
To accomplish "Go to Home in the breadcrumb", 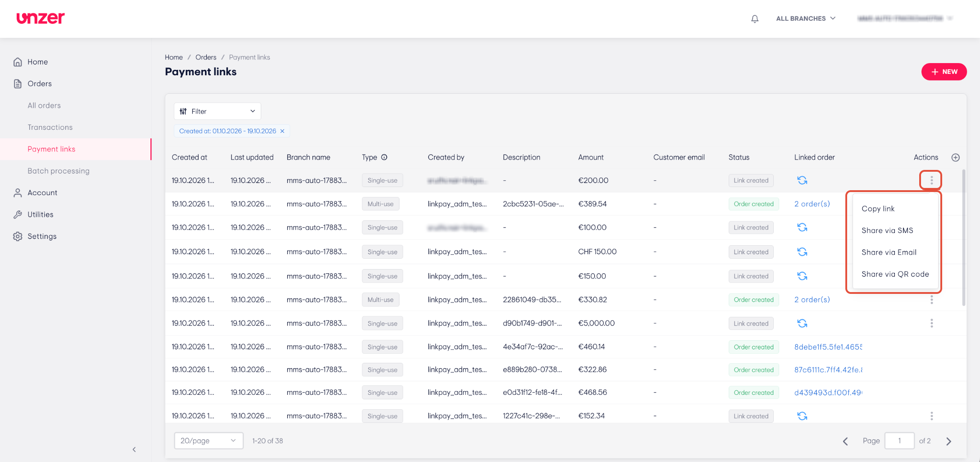I will (174, 57).
